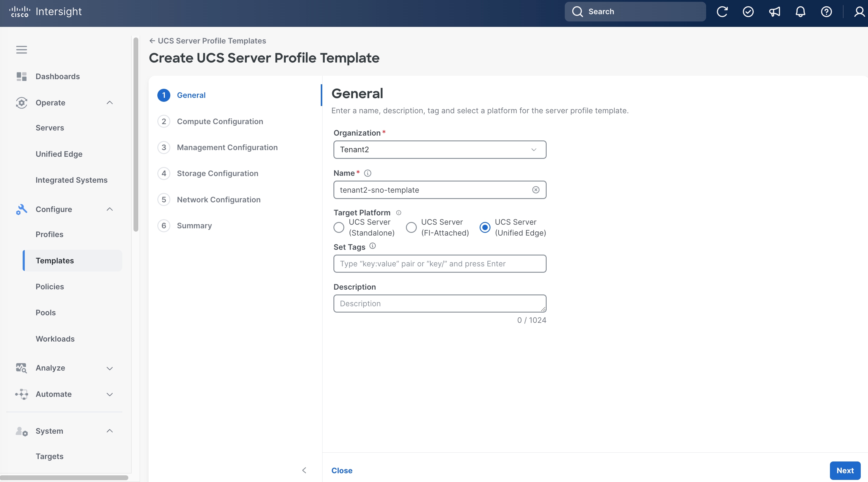The image size is (868, 482).
Task: Click the Set Tags info icon
Action: coord(372,246)
